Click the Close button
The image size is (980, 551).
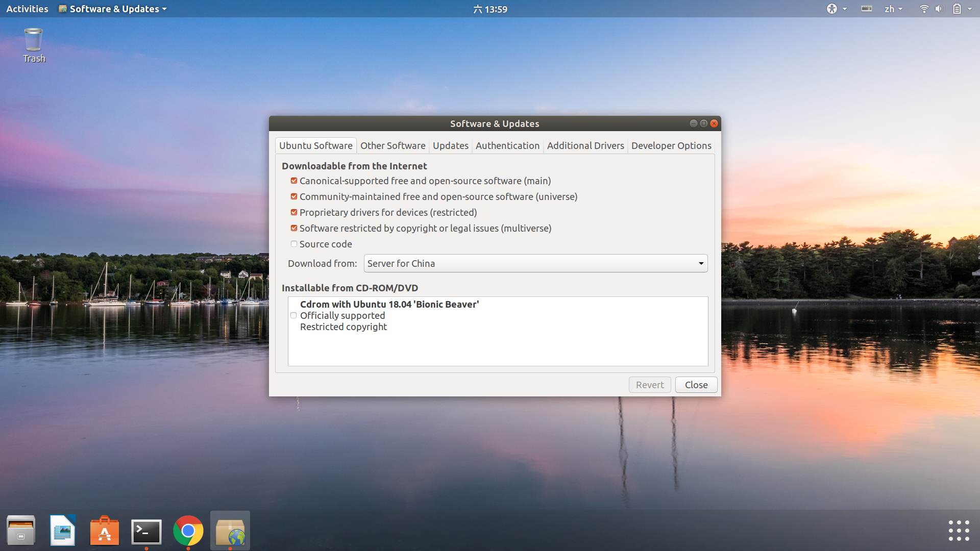coord(696,385)
